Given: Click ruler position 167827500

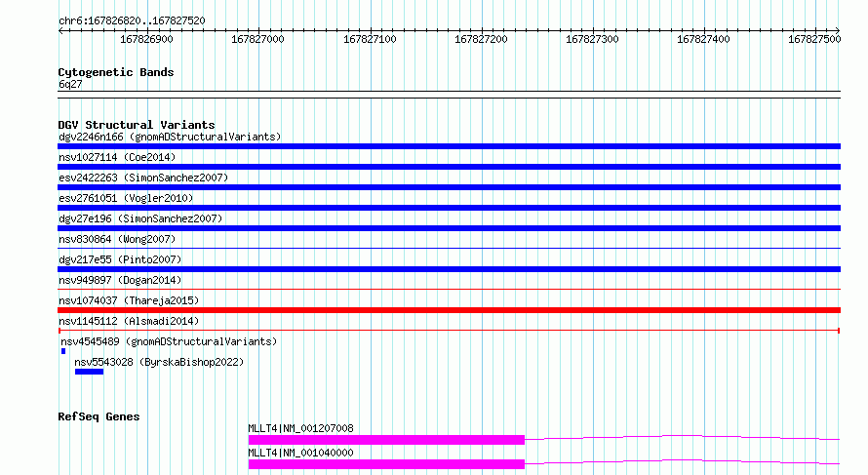Looking at the screenshot, I should pos(815,39).
